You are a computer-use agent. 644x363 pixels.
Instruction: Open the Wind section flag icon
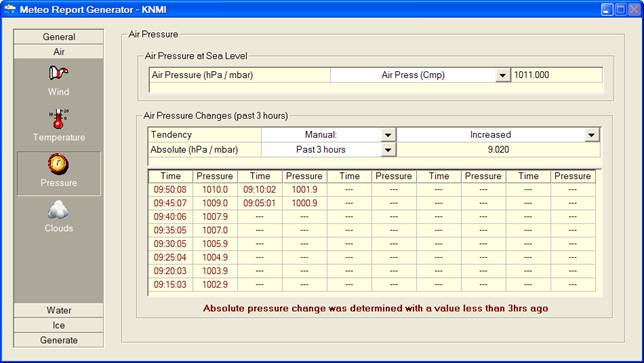(x=59, y=73)
